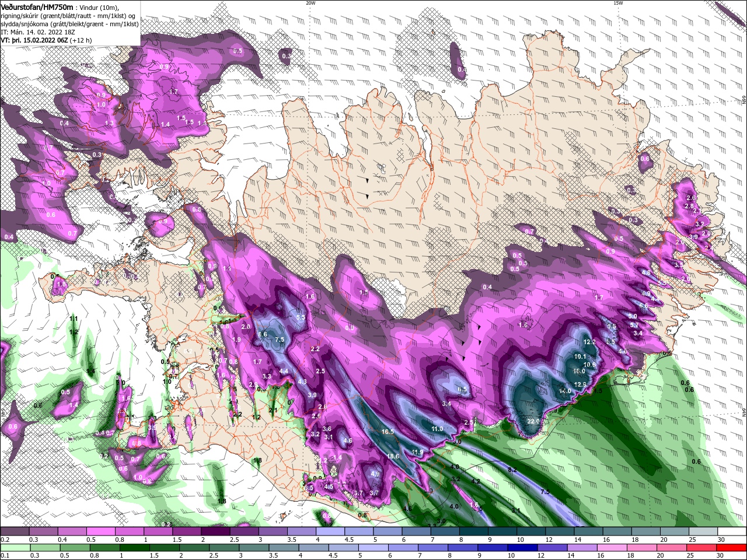Image resolution: width=747 pixels, height=560 pixels.
Task: Click the 8.2 rain value offshore
Action: click(x=512, y=470)
